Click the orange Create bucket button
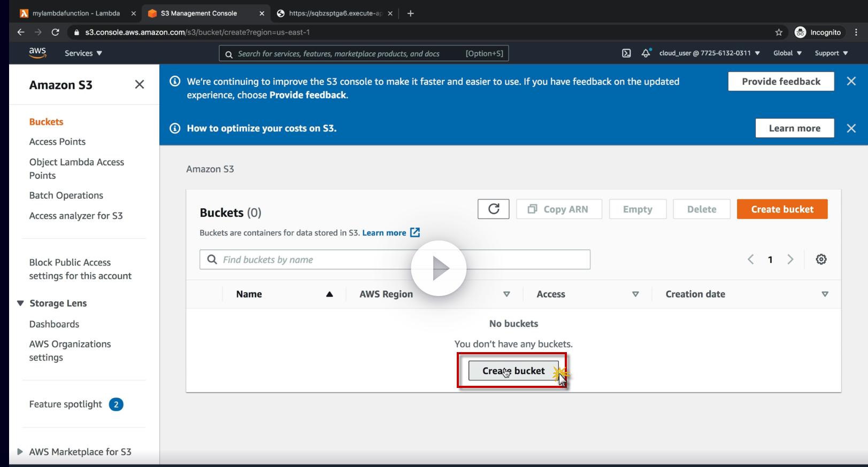This screenshot has height=467, width=868. tap(782, 209)
